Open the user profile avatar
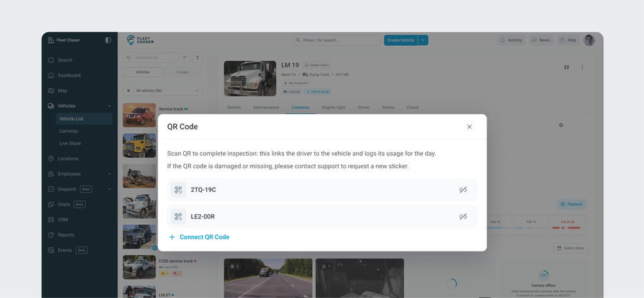This screenshot has width=644, height=298. [589, 40]
